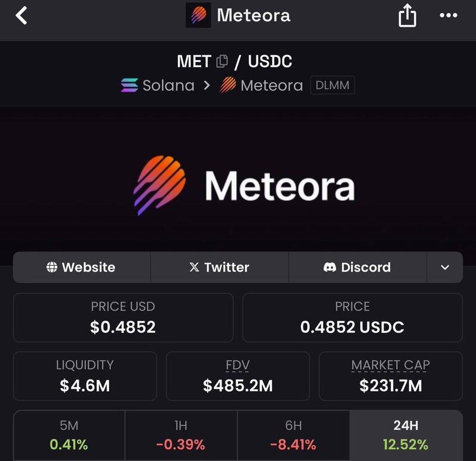
Task: Select the 5M timeframe tab
Action: coord(69,435)
